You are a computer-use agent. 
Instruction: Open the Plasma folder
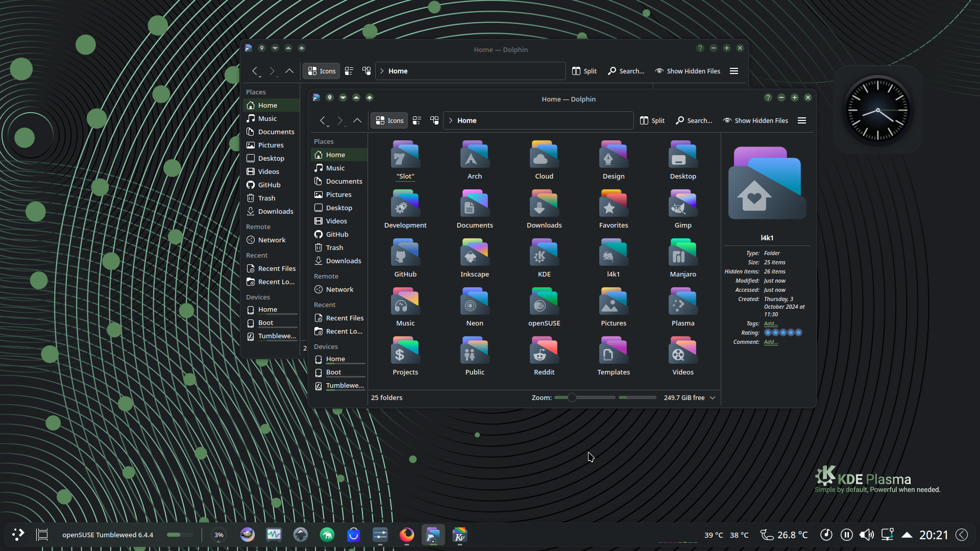683,307
